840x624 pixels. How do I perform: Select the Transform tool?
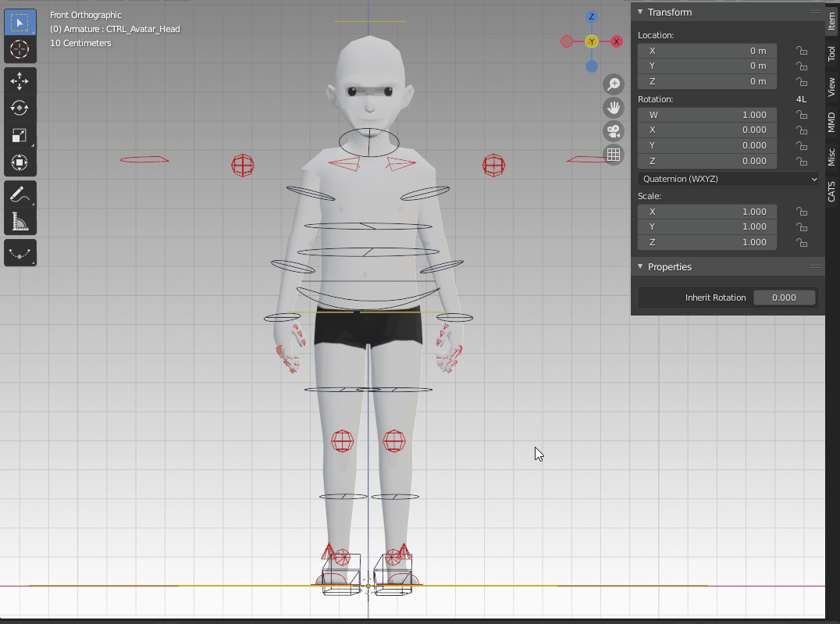20,162
